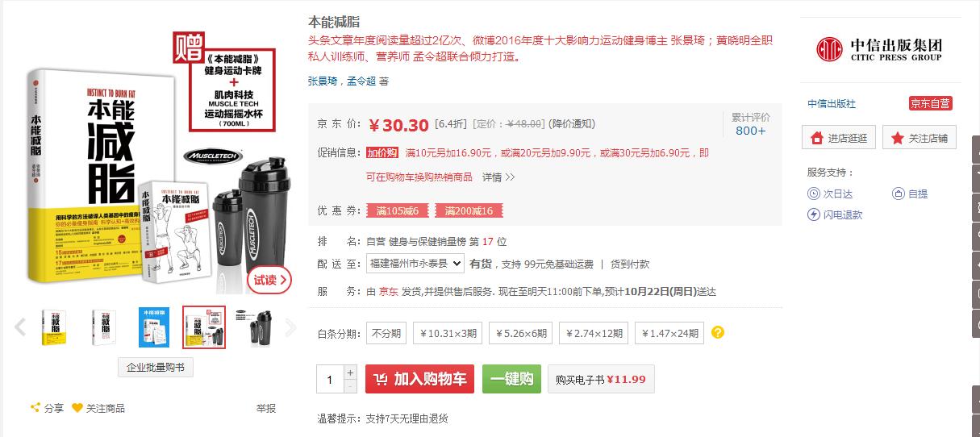
Task: Expand the promotion 详情 details link
Action: click(498, 177)
